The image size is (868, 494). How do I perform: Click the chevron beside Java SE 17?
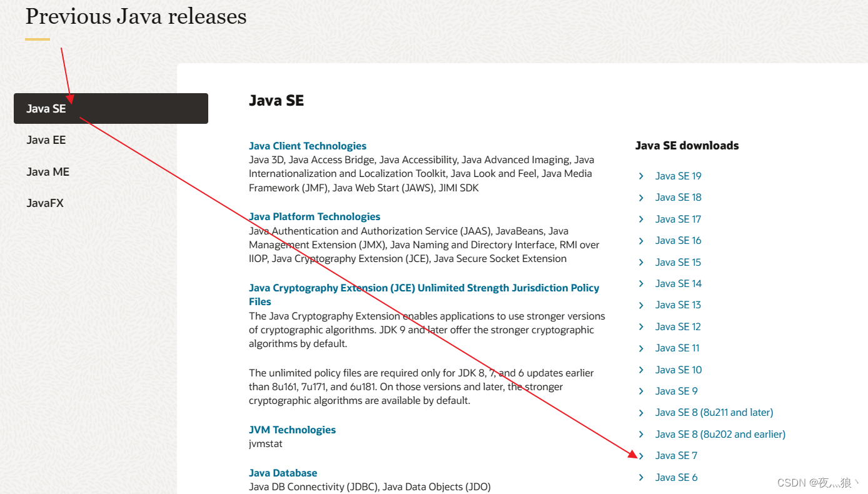641,219
